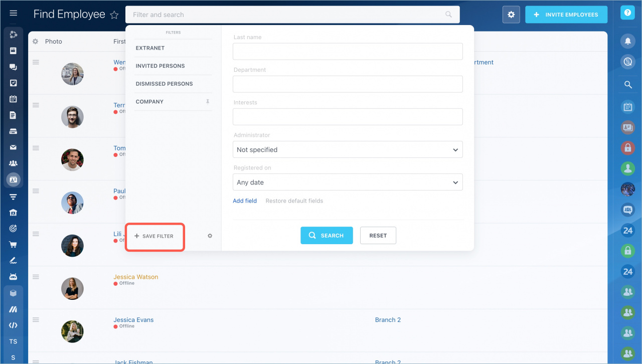Expand the Registered on date dropdown
This screenshot has width=642, height=364.
(x=348, y=182)
